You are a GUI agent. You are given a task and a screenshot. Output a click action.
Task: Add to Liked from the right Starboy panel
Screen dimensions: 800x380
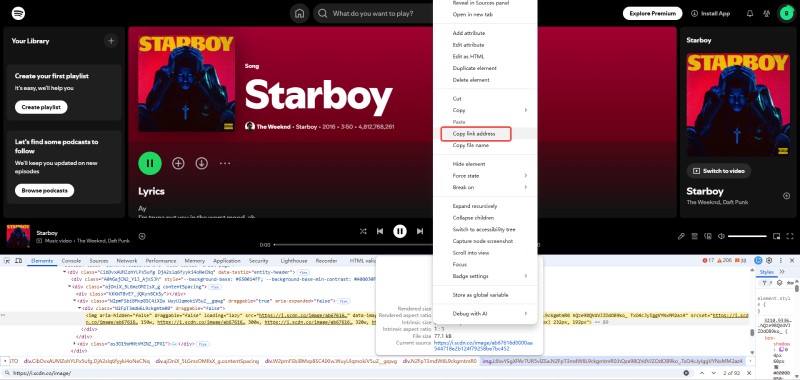click(786, 196)
